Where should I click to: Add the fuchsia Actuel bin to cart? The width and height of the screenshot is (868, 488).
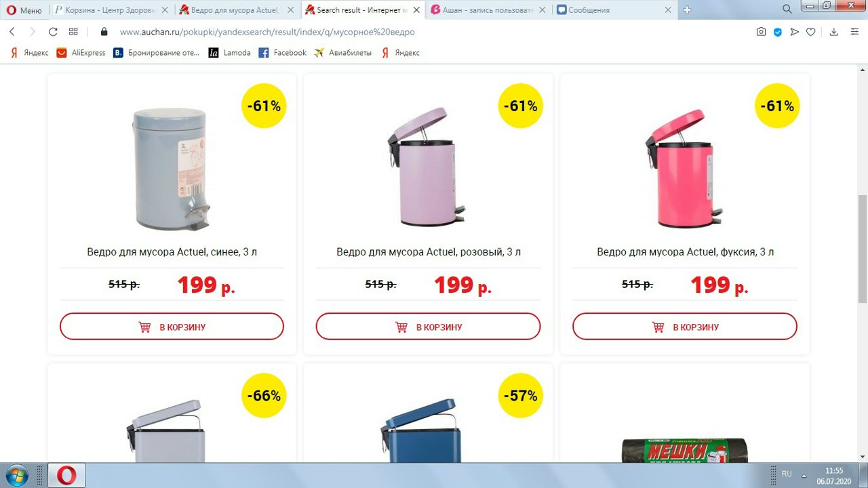tap(685, 327)
